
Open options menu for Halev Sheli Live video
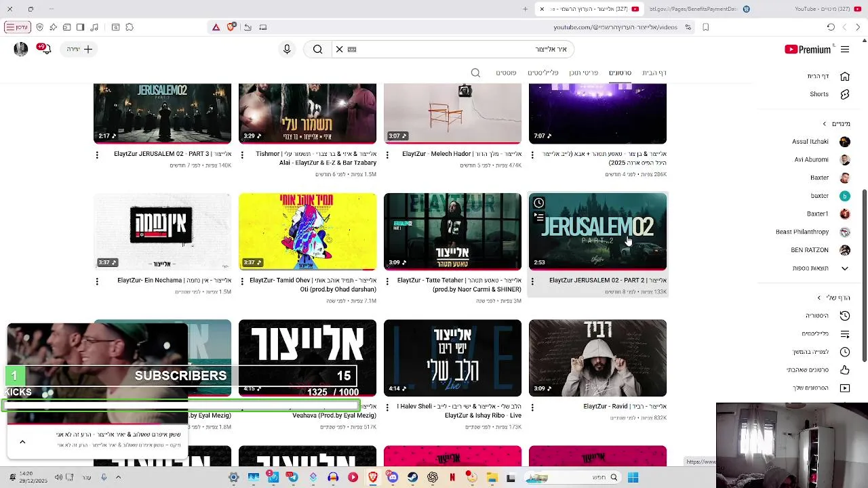[387, 407]
